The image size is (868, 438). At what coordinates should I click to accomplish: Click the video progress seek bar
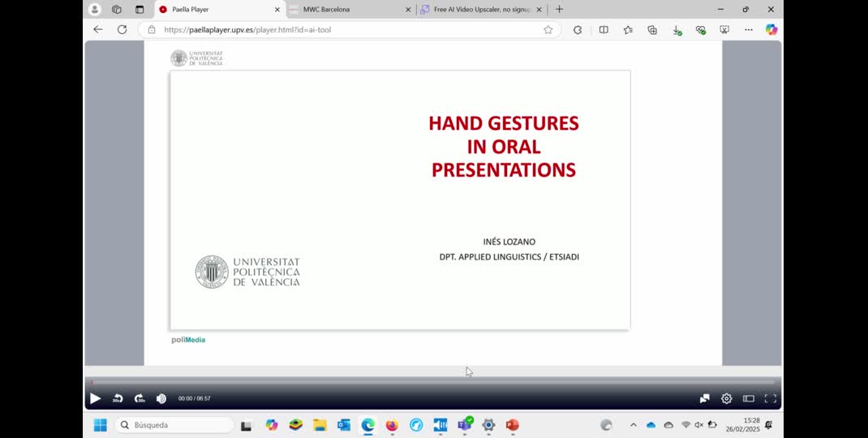tap(433, 382)
